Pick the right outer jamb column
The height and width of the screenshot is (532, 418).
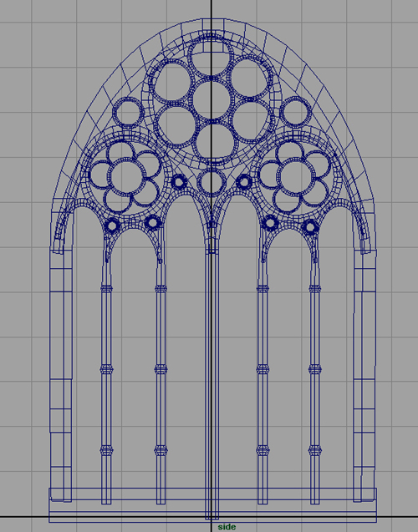[x=364, y=376]
